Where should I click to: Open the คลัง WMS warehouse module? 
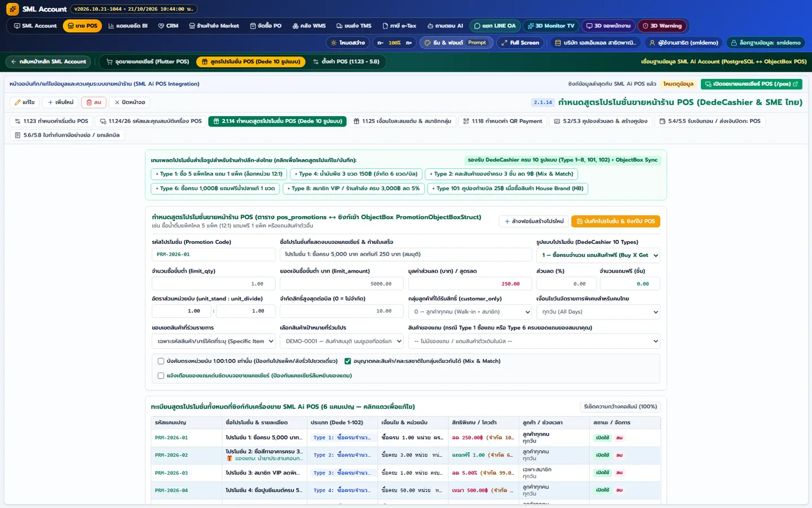(x=309, y=26)
